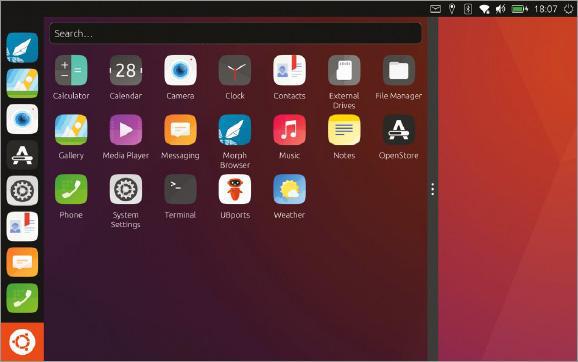Open the Weather app

(x=289, y=189)
